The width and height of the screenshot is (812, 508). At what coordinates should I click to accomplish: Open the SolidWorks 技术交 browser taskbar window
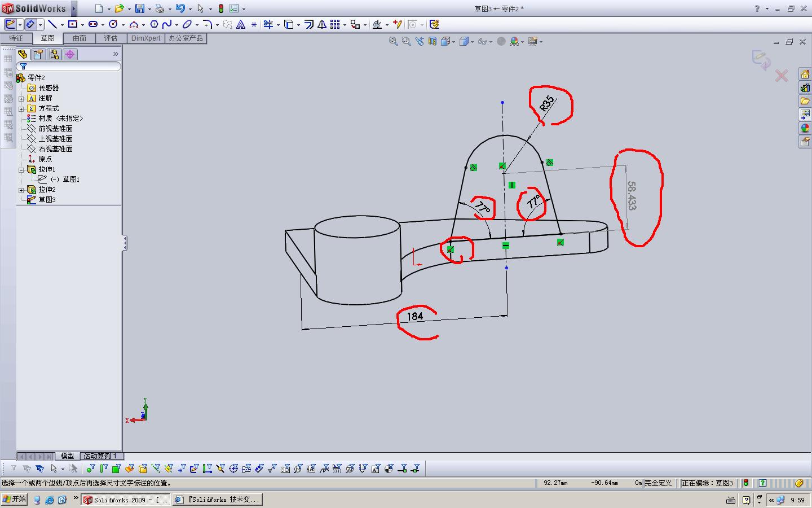(x=218, y=500)
